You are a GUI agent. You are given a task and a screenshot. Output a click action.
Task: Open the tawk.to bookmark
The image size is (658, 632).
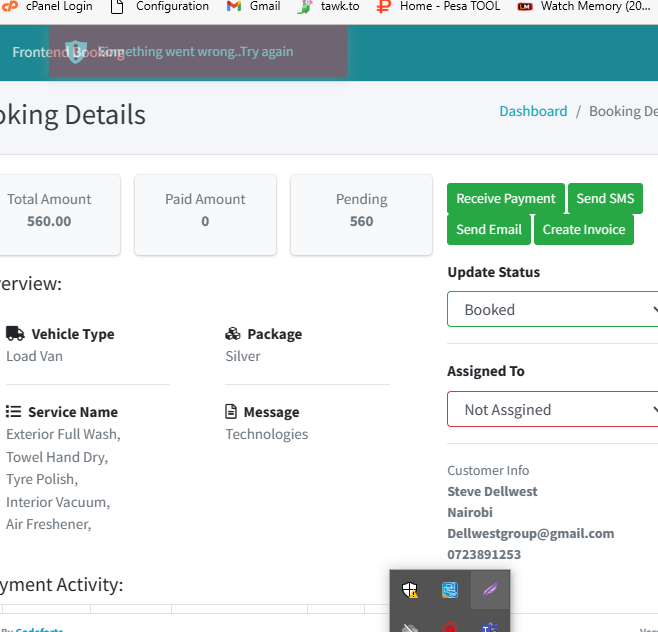339,6
